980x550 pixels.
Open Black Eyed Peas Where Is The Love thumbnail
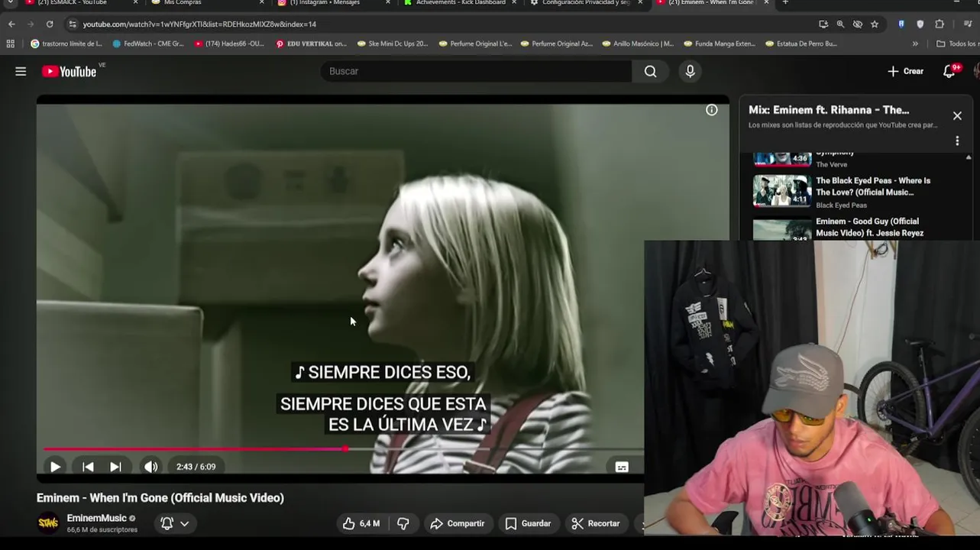coord(782,191)
